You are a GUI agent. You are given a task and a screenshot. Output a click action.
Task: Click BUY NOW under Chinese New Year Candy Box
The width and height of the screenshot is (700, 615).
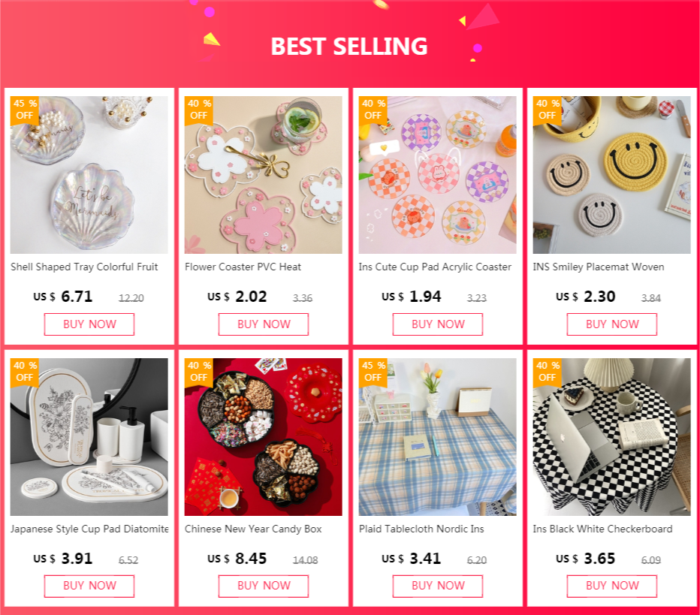coord(264,586)
